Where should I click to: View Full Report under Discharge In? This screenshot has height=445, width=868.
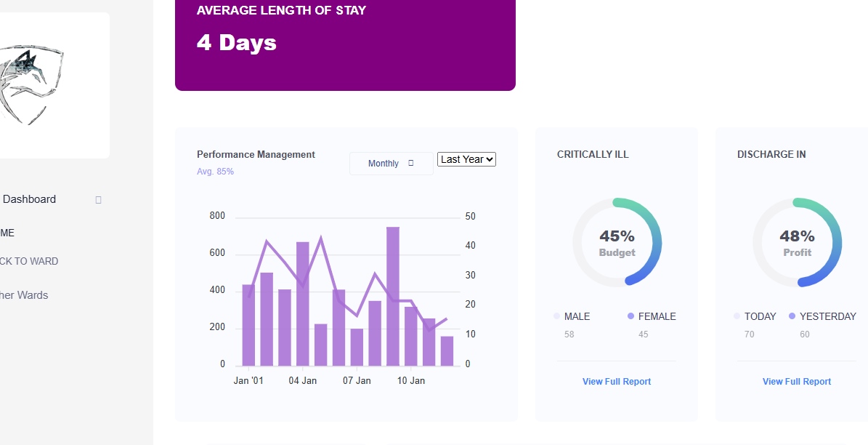(x=797, y=381)
